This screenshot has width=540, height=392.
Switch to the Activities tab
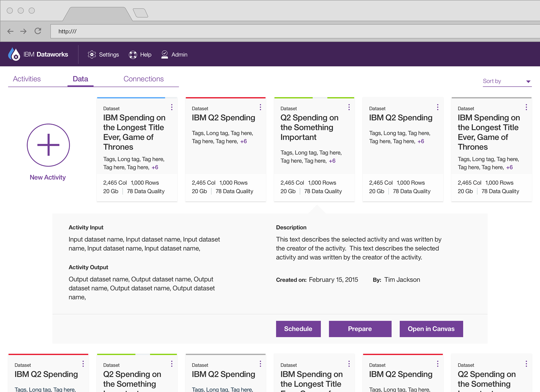[x=27, y=79]
